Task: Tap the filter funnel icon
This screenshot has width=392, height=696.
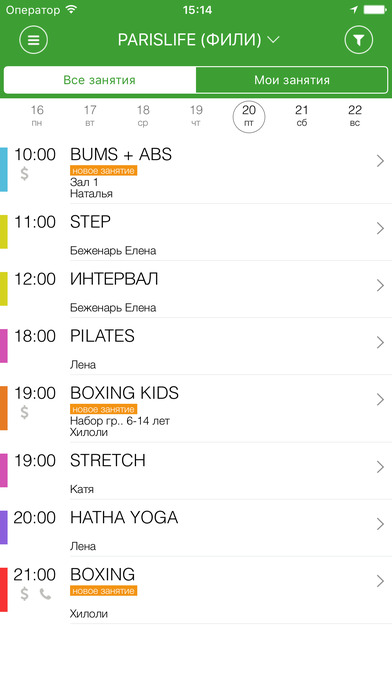Action: pyautogui.click(x=359, y=40)
